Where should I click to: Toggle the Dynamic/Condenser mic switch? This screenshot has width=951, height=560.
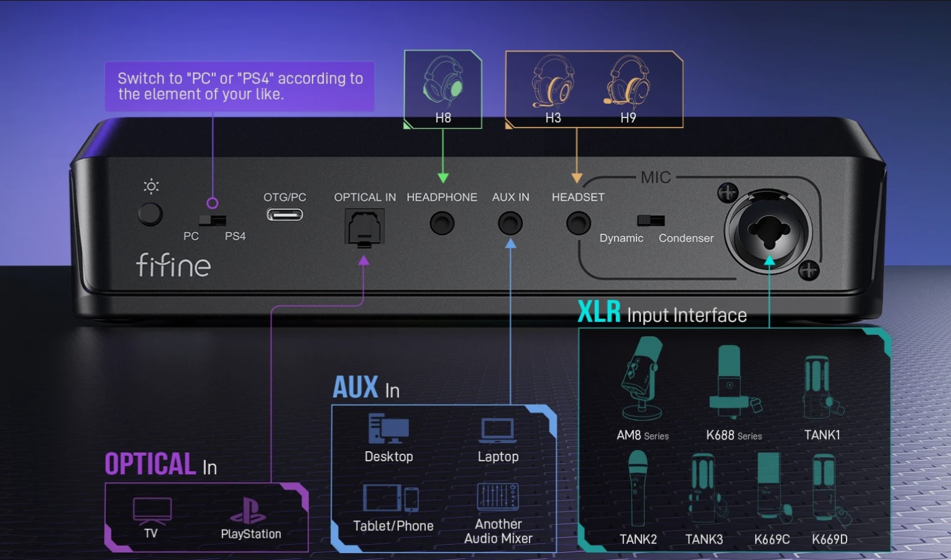click(651, 220)
